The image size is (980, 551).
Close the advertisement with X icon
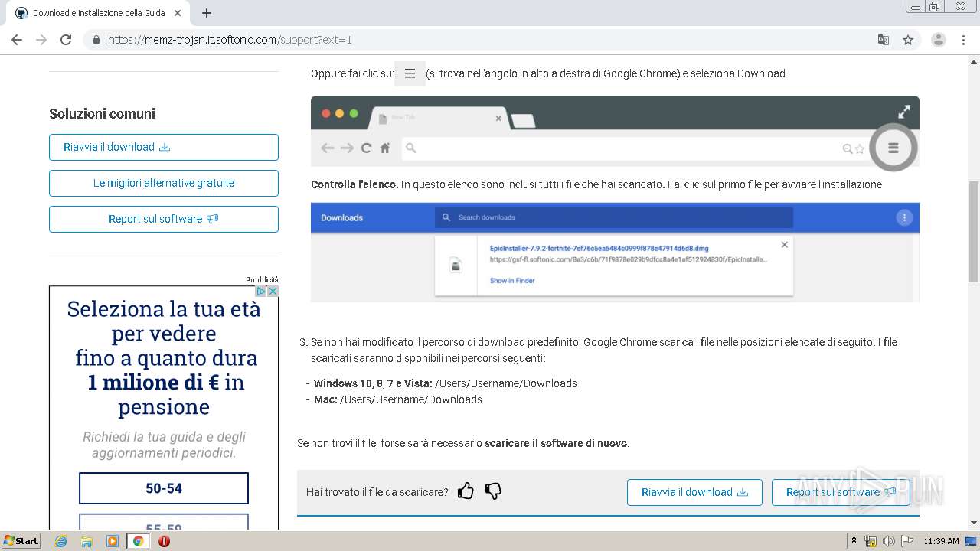(x=273, y=292)
